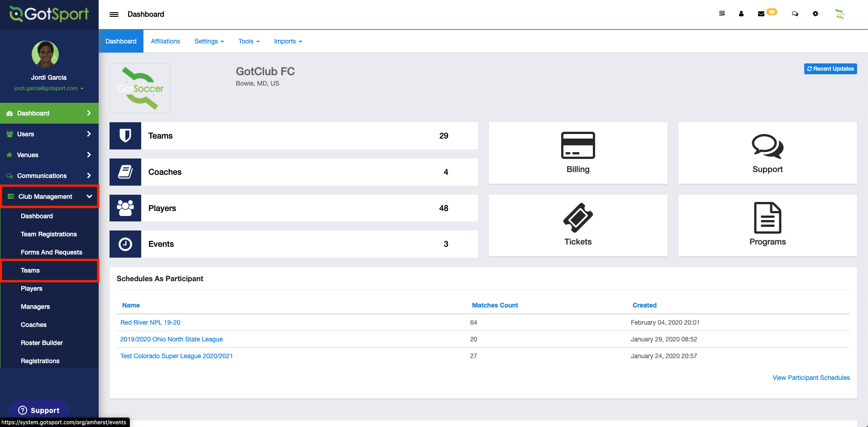Click the Dashboard gauge icon in sidebar
Screen dimensions: 868x427
tap(10, 113)
